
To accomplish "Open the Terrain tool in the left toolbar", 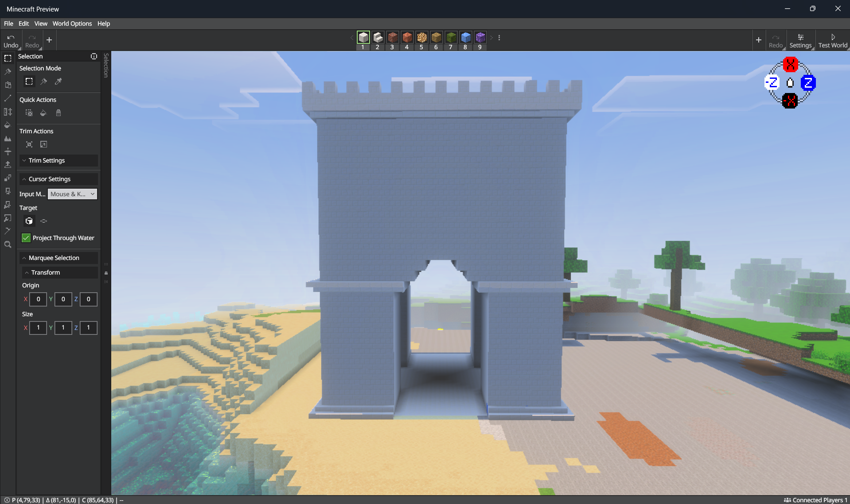I will (8, 138).
